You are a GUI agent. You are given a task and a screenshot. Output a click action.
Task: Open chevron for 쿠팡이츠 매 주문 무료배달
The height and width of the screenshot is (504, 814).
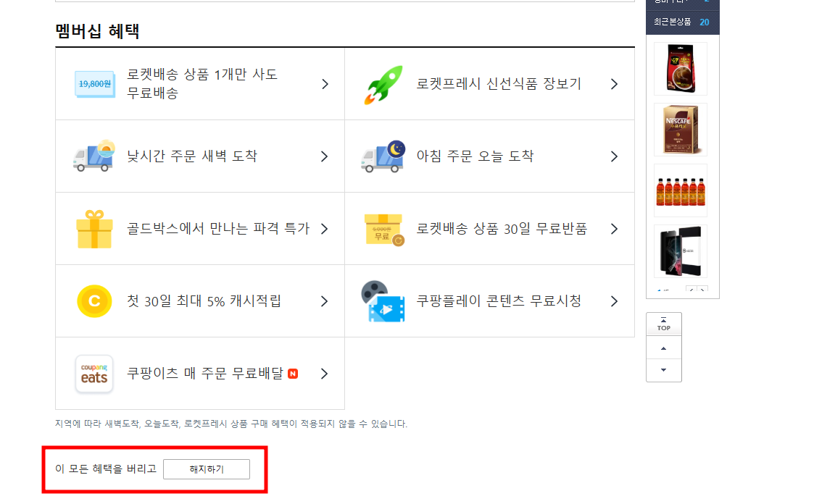[325, 374]
